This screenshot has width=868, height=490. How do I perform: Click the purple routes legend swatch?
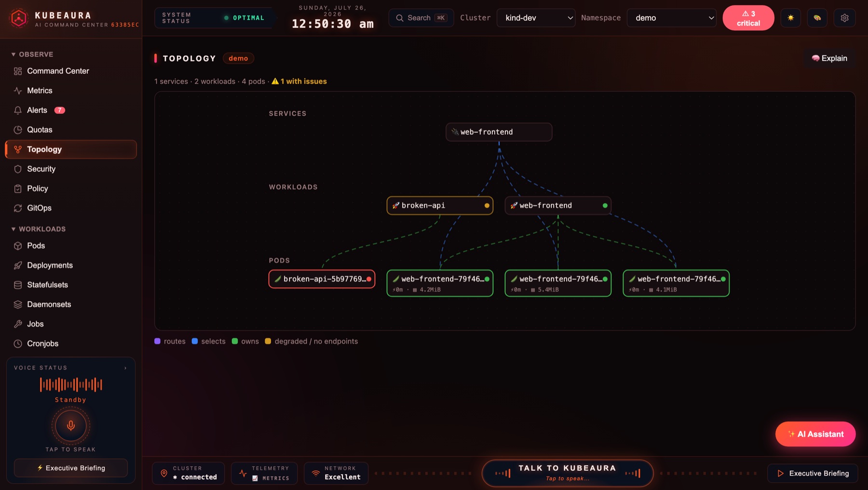tap(157, 341)
